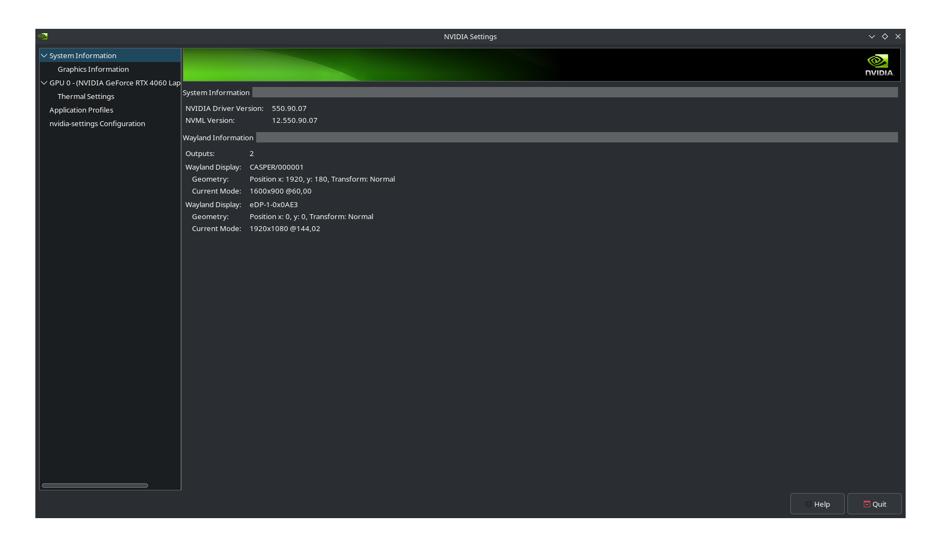Click the NVIDIA Driver Version label
This screenshot has width=941, height=560.
pos(225,108)
